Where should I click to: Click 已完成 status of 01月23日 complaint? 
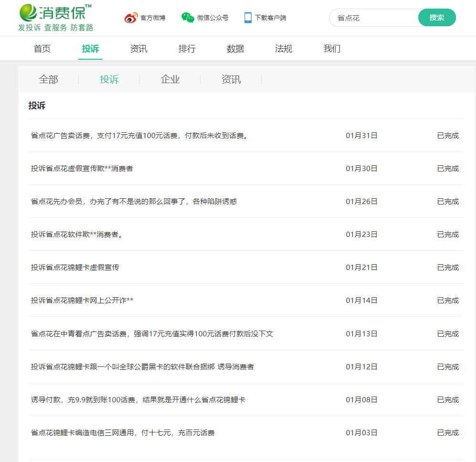click(x=448, y=235)
